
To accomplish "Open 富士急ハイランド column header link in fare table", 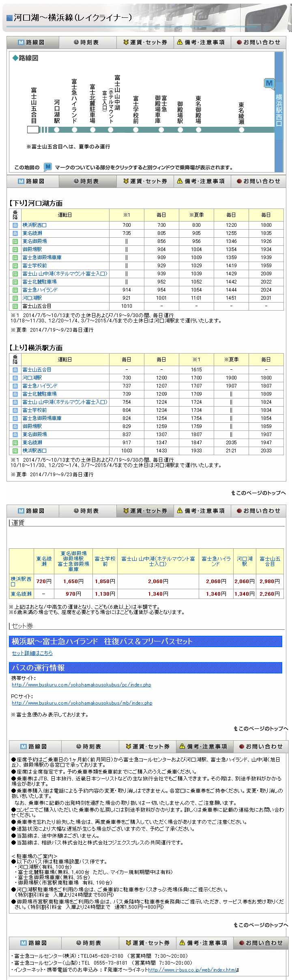I will [216, 561].
